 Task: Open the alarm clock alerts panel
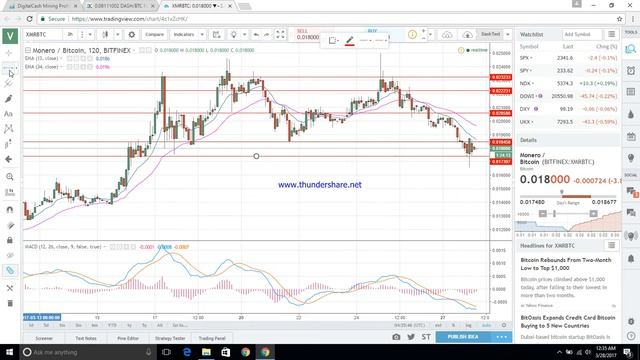coord(631,70)
